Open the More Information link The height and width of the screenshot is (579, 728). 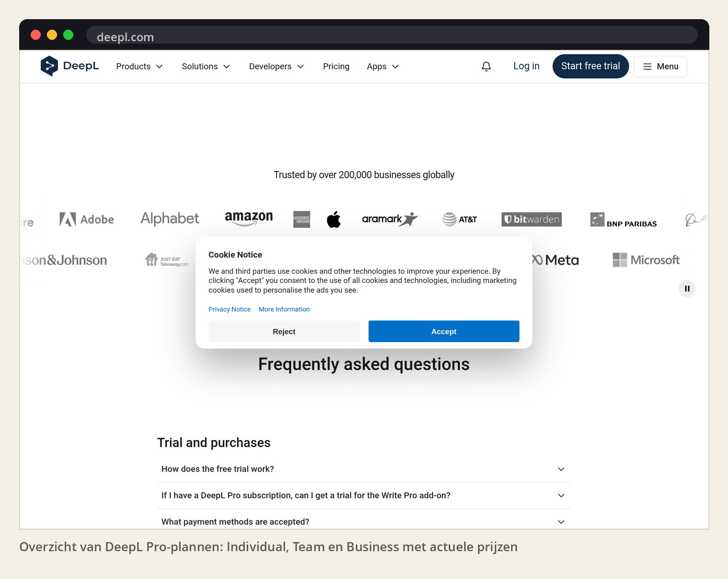[x=284, y=309]
